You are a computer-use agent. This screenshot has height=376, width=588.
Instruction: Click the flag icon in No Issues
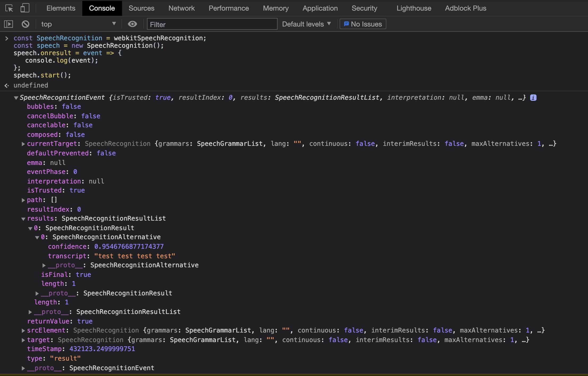click(x=347, y=24)
